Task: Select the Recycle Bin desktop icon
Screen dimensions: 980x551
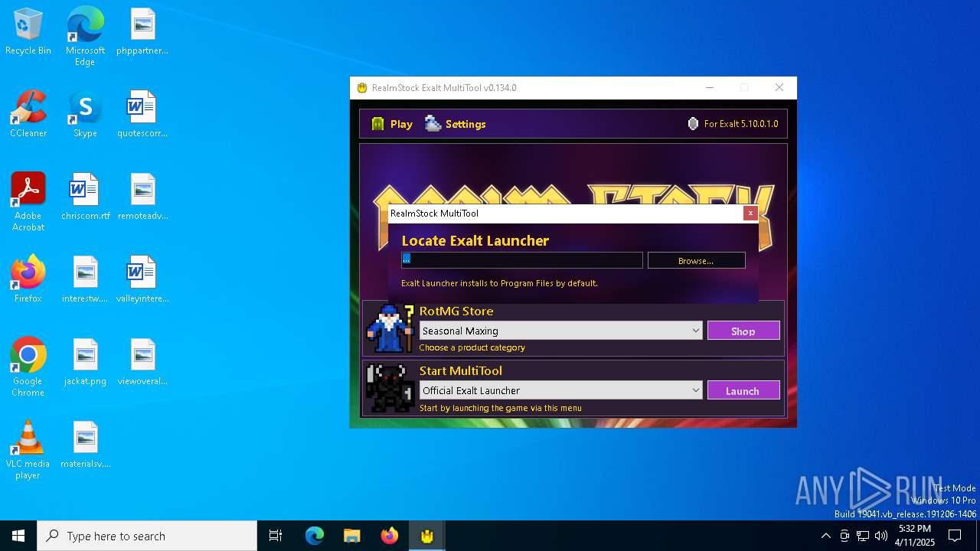Action: coord(28,32)
